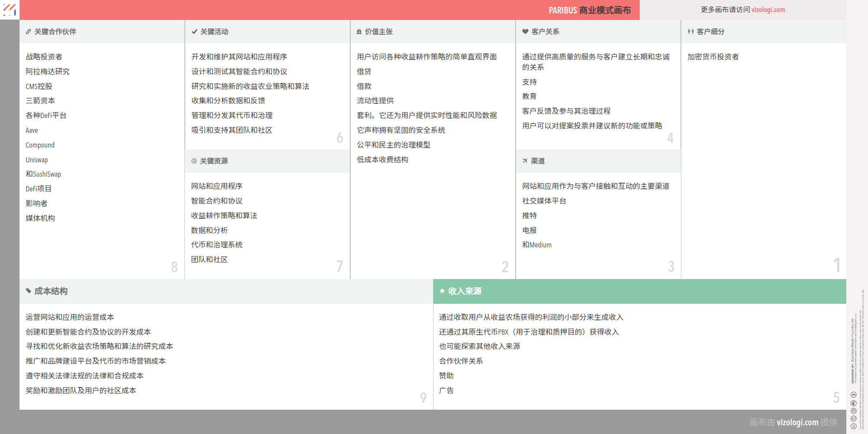Viewport: 868px width, 434px height.
Task: Click the globe icon beside 关键资源
Action: 194,161
